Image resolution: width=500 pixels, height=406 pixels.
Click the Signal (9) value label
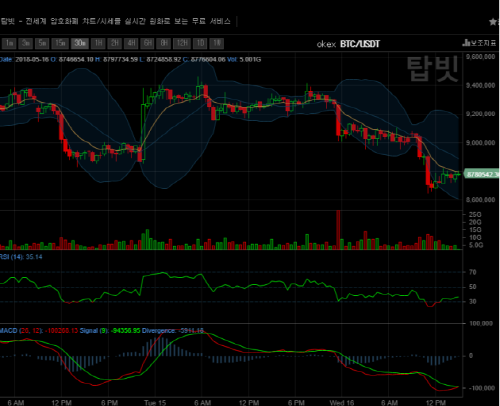(x=110, y=331)
